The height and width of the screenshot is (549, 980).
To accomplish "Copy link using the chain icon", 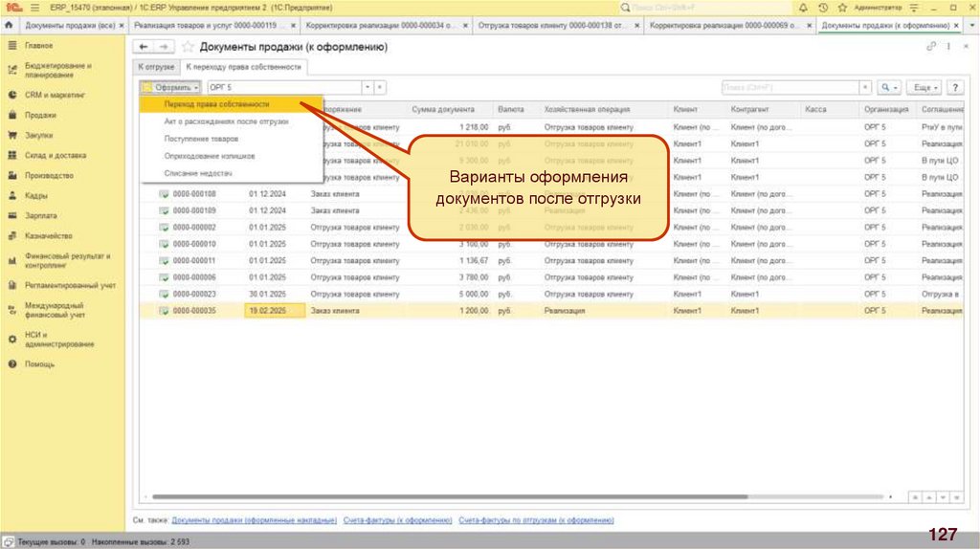I will point(931,46).
